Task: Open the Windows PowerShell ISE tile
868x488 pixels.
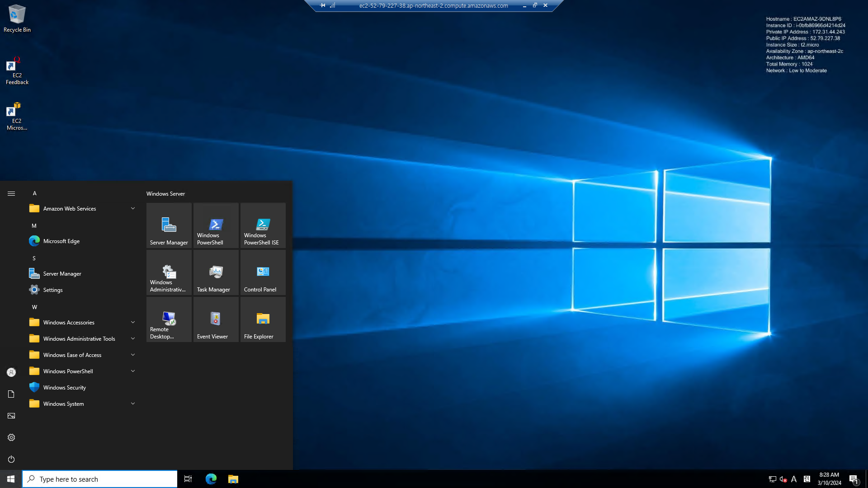Action: click(263, 225)
